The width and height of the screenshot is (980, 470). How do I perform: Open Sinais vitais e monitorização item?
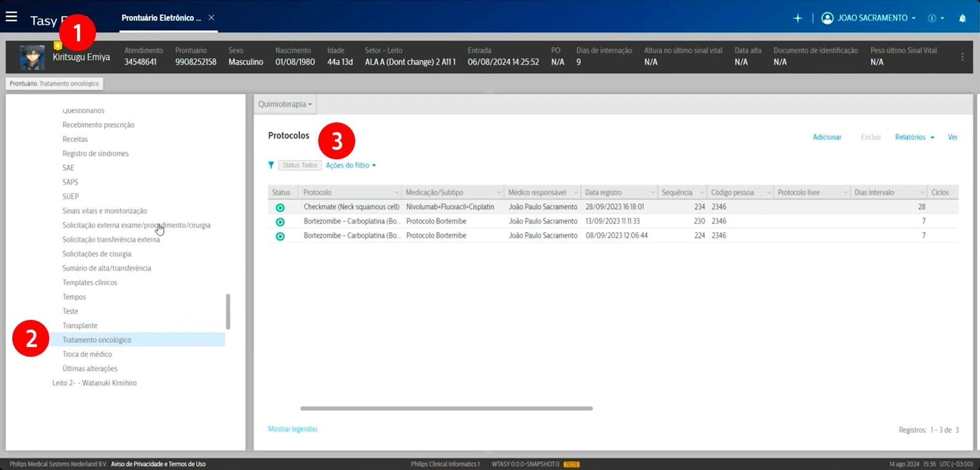coord(105,211)
